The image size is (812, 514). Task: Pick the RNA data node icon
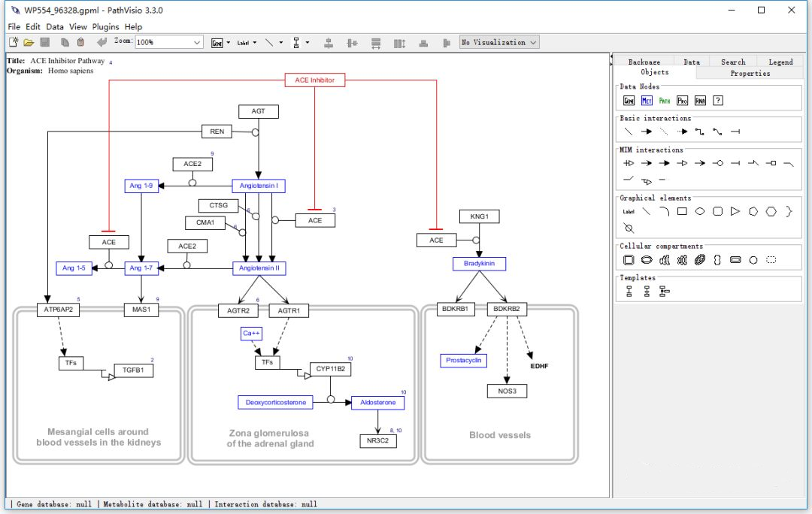pos(700,101)
